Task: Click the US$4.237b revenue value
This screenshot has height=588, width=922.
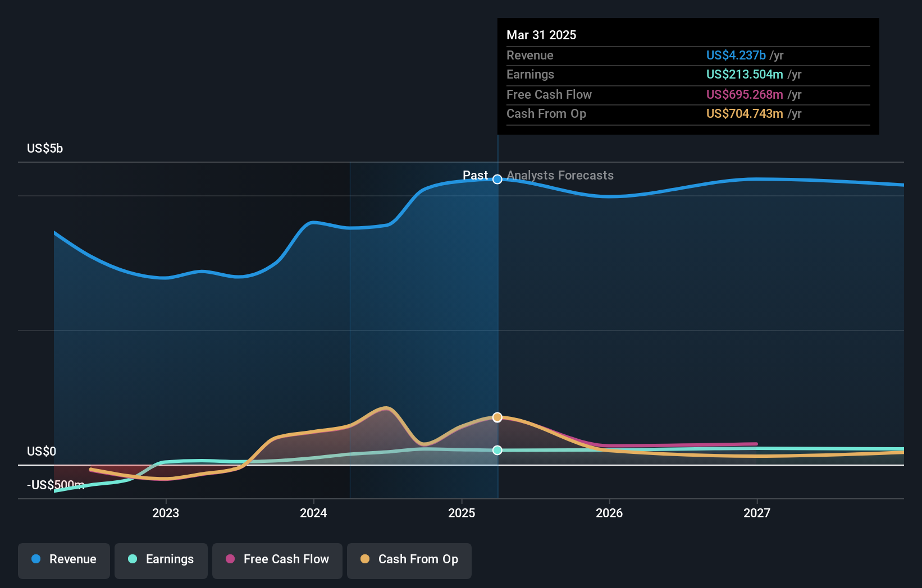Action: [736, 56]
